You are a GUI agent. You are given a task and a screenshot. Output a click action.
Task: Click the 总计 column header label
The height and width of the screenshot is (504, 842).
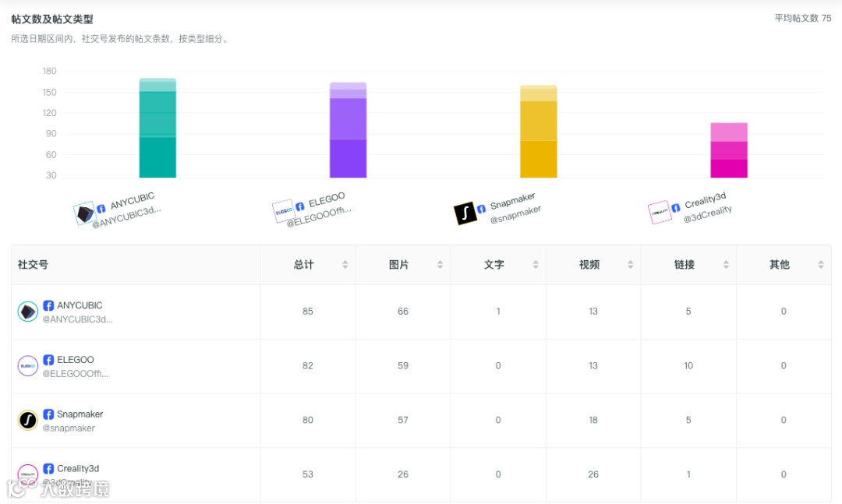tap(304, 265)
